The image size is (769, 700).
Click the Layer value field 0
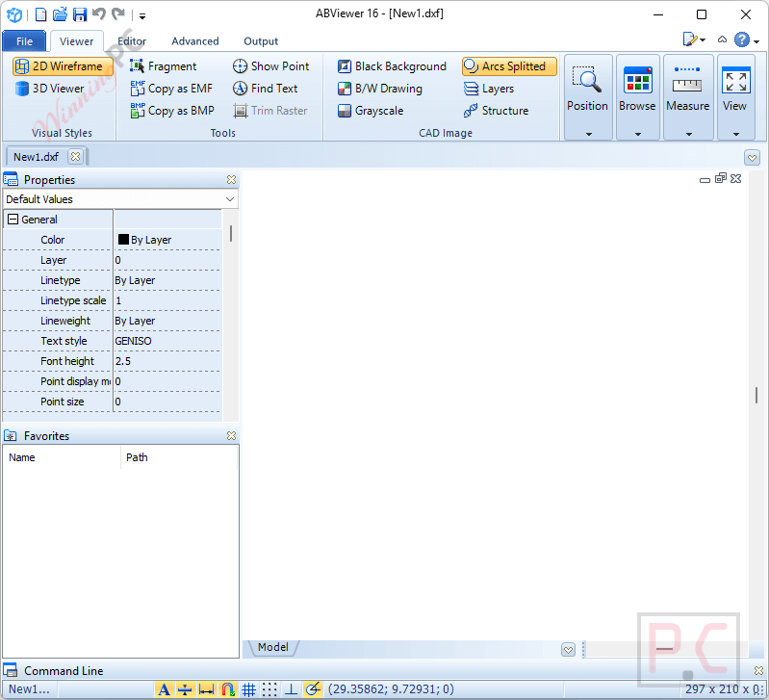tap(167, 260)
